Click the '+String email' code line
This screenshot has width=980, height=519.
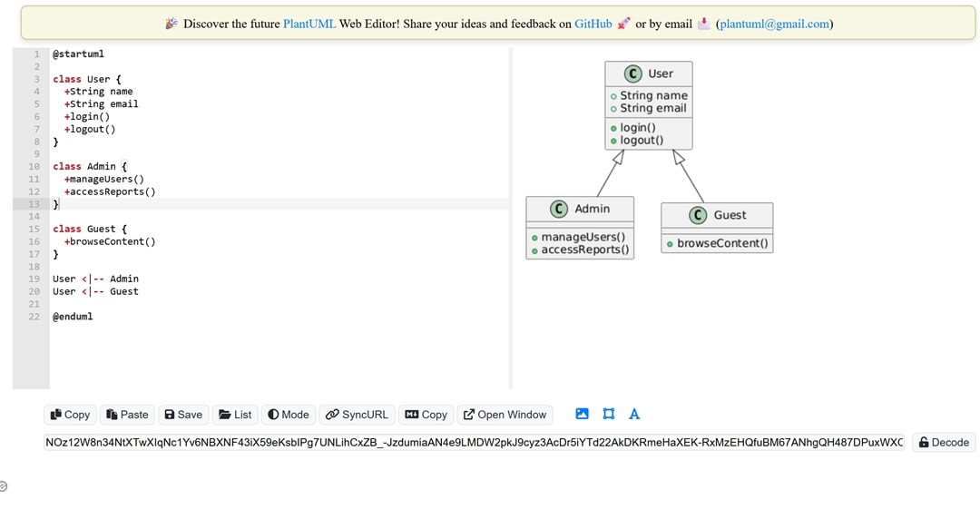pyautogui.click(x=102, y=103)
